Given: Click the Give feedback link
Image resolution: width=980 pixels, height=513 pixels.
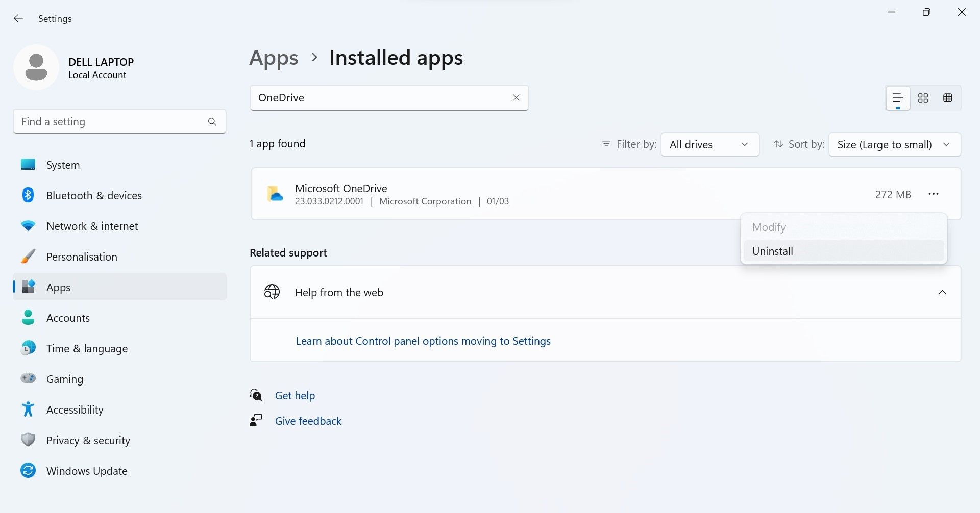Looking at the screenshot, I should pos(308,421).
